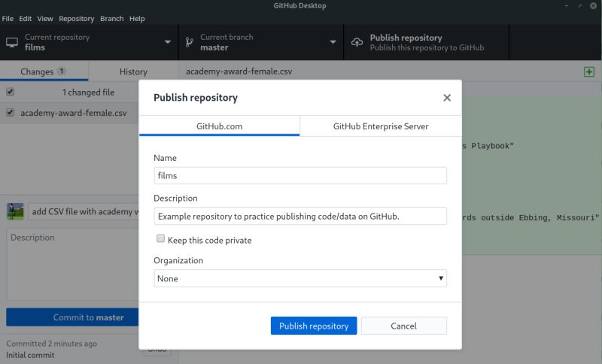Uncheck the academy-award-female.csv file checkbox
The image size is (602, 364).
pos(11,113)
